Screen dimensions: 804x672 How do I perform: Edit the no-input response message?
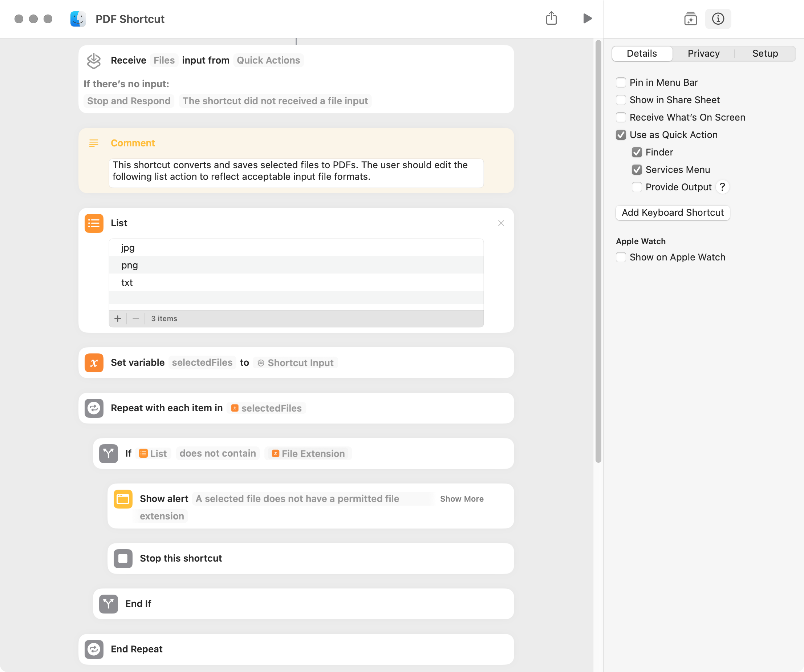275,101
